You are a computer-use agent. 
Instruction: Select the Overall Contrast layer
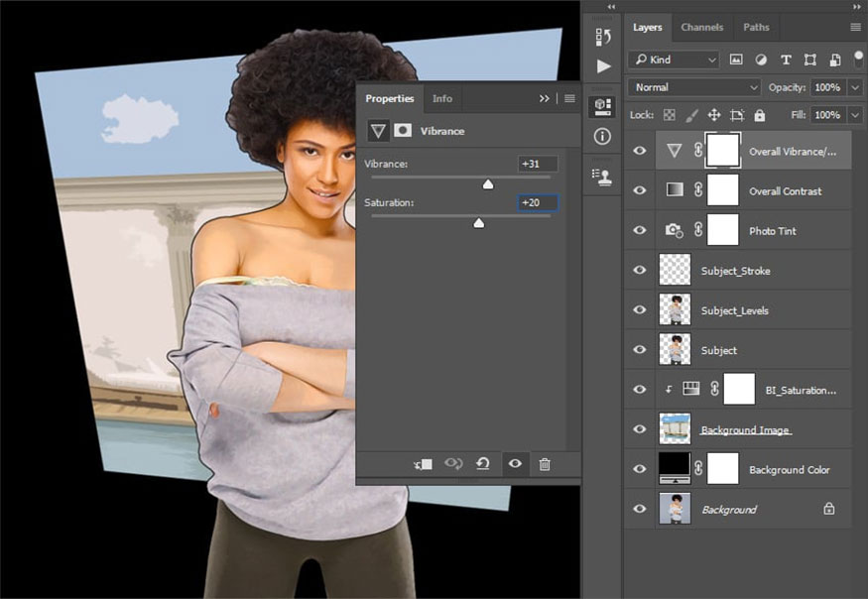785,191
